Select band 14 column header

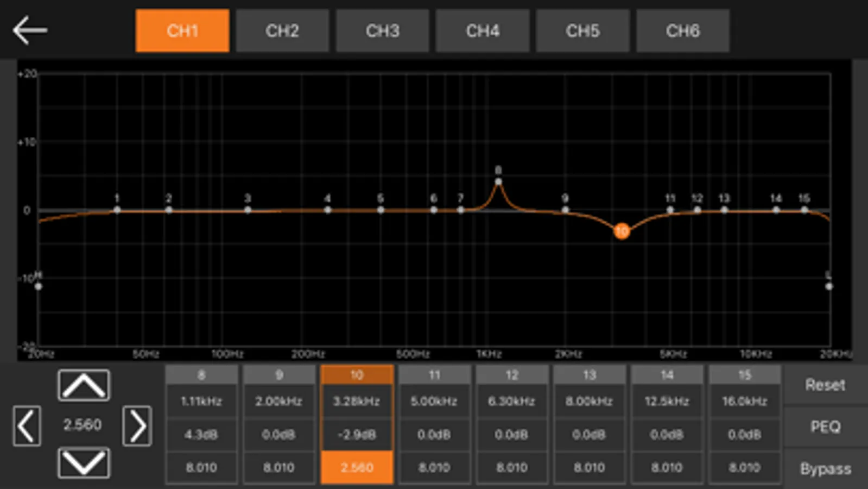coord(667,375)
